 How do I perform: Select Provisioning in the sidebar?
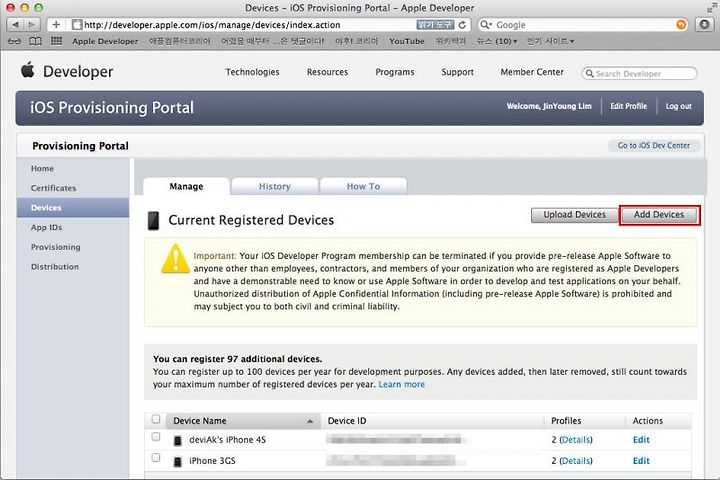56,247
